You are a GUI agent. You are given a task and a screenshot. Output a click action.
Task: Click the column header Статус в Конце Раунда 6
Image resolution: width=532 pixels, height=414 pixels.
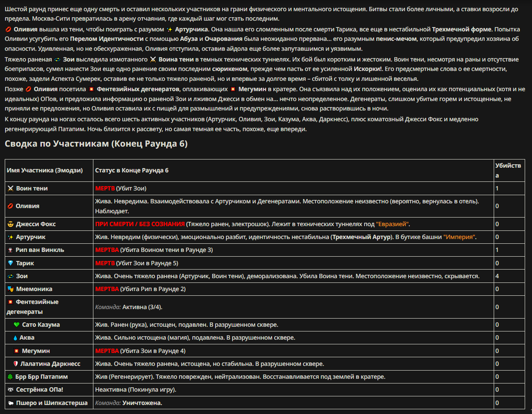pyautogui.click(x=132, y=170)
